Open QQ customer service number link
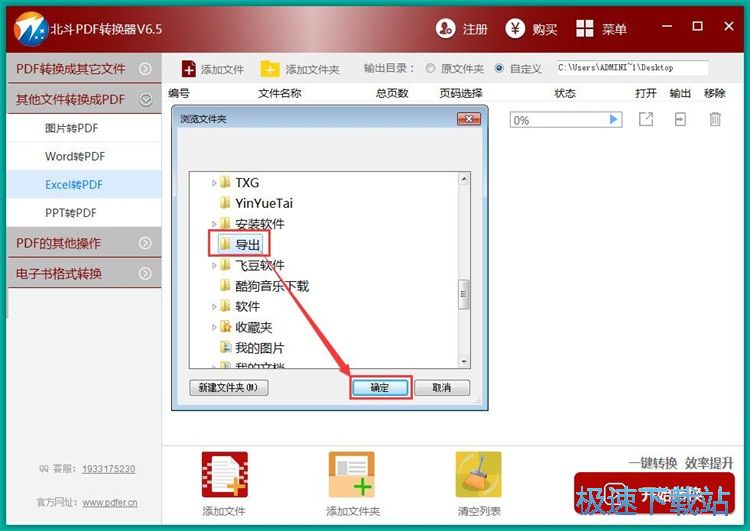 click(109, 469)
